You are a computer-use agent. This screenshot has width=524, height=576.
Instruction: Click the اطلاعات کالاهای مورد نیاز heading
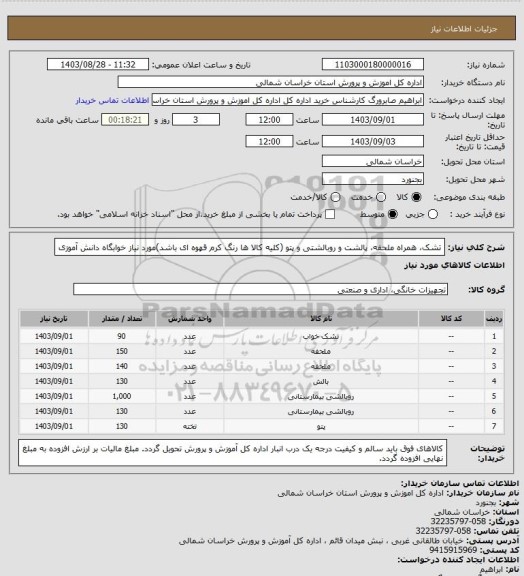pos(454,266)
